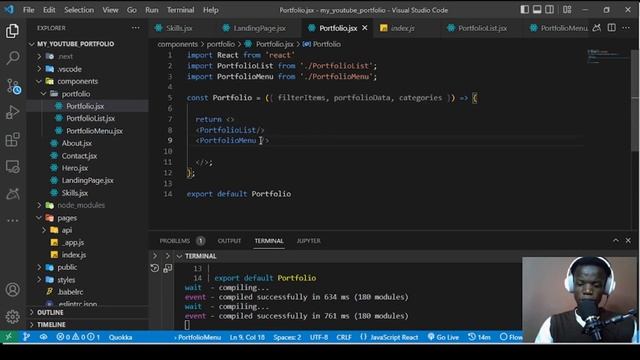
Task: Open PortfolioMenu.jsx in explorer tree
Action: point(94,131)
